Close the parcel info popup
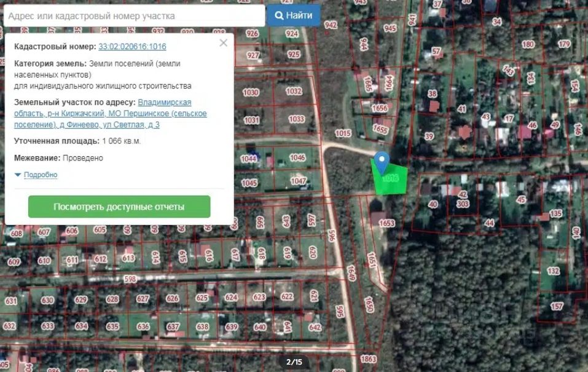The width and height of the screenshot is (588, 372). pyautogui.click(x=223, y=43)
